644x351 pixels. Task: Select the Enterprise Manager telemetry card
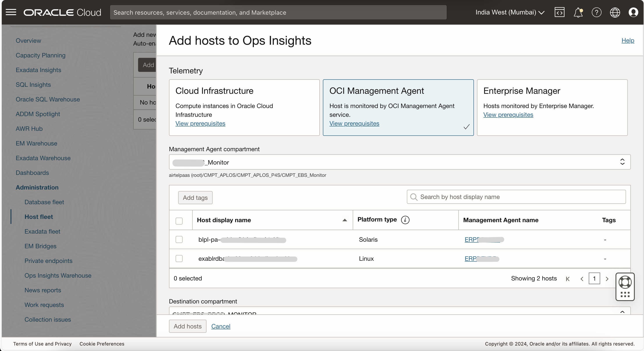point(552,107)
